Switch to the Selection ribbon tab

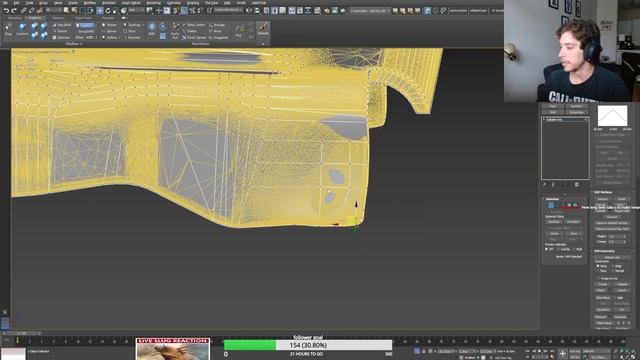57,18
